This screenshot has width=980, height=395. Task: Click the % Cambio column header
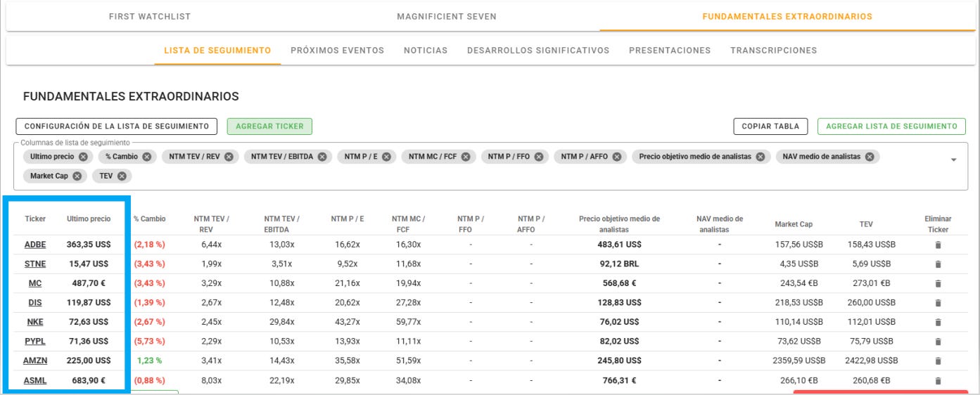tap(150, 219)
